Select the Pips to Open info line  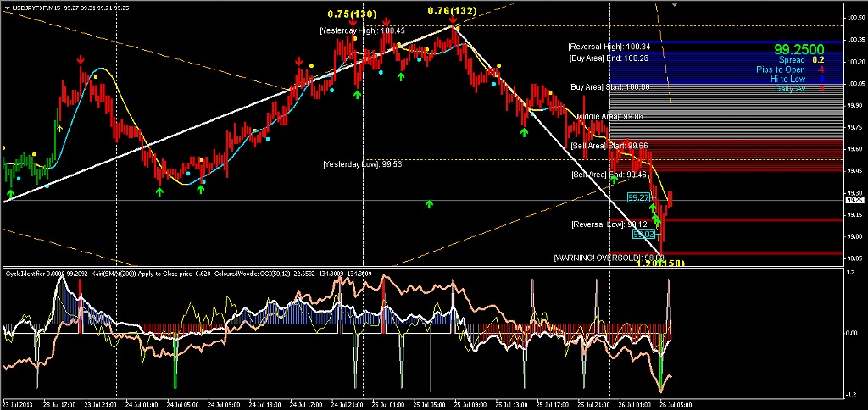[x=791, y=69]
